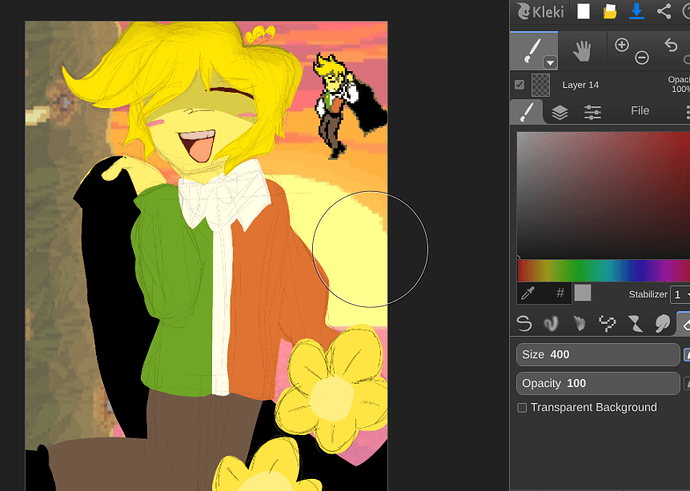Viewport: 690px width, 491px height.
Task: Switch to the Brush settings tab
Action: tap(526, 112)
